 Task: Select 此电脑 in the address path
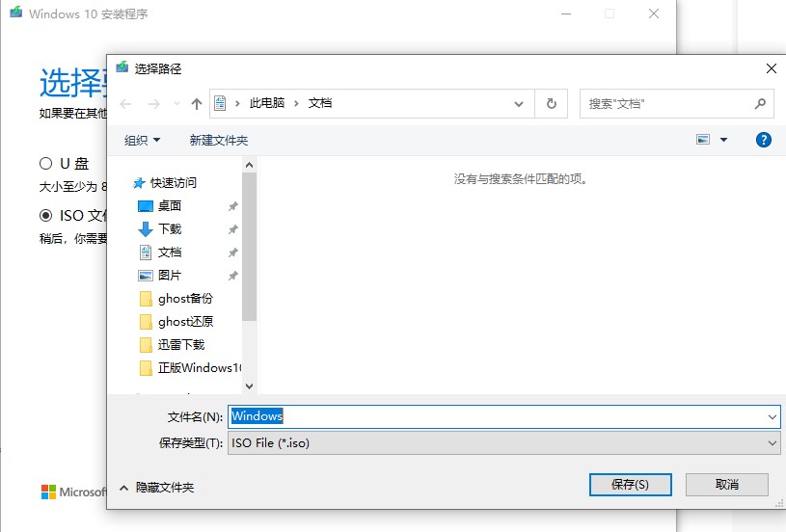click(x=267, y=103)
